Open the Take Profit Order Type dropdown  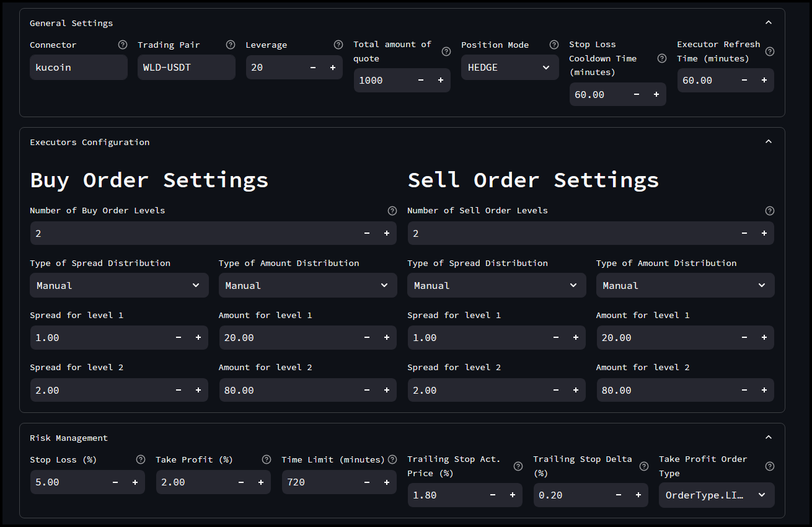[x=716, y=495]
